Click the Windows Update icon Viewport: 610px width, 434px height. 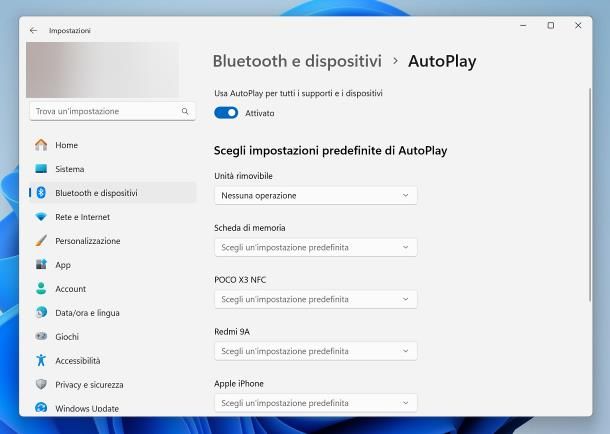click(41, 408)
